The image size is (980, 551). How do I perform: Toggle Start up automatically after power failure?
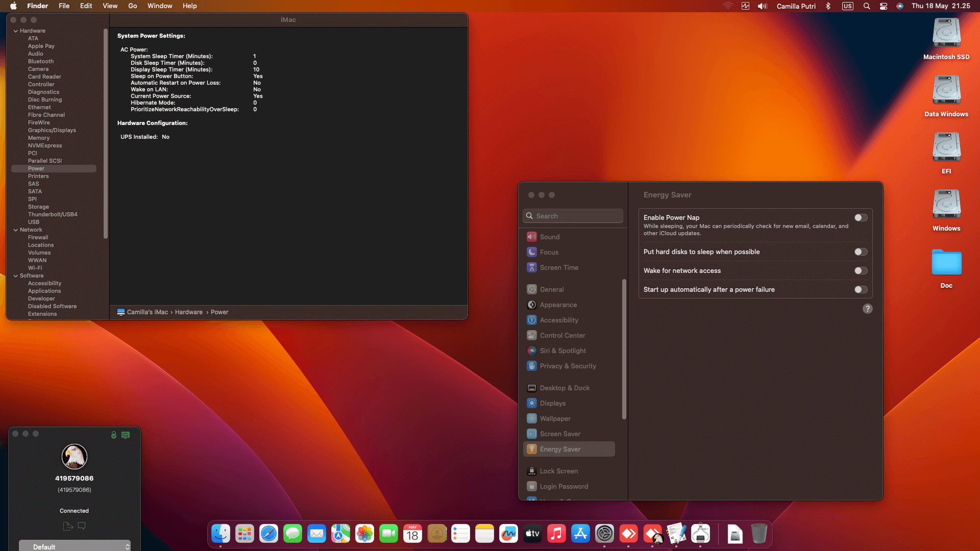(x=861, y=290)
